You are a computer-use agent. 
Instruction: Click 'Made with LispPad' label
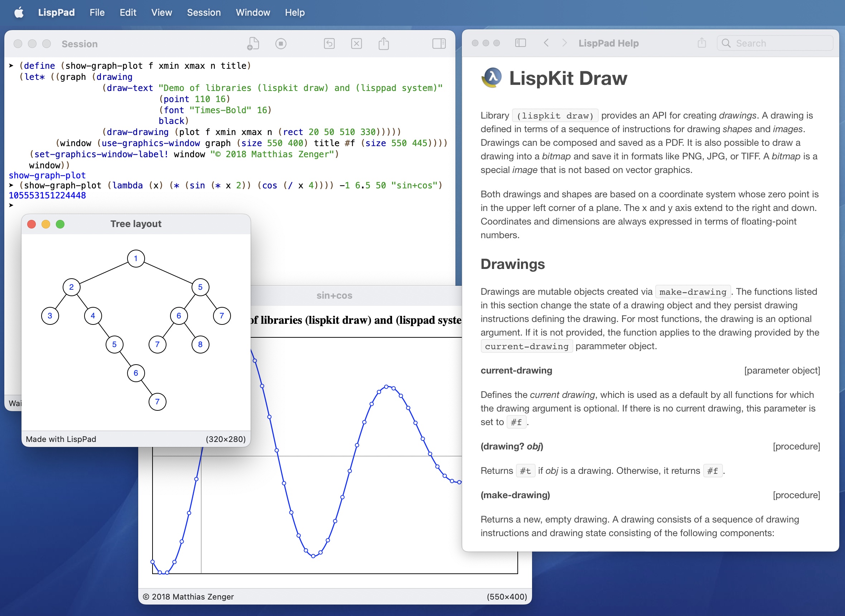[61, 439]
